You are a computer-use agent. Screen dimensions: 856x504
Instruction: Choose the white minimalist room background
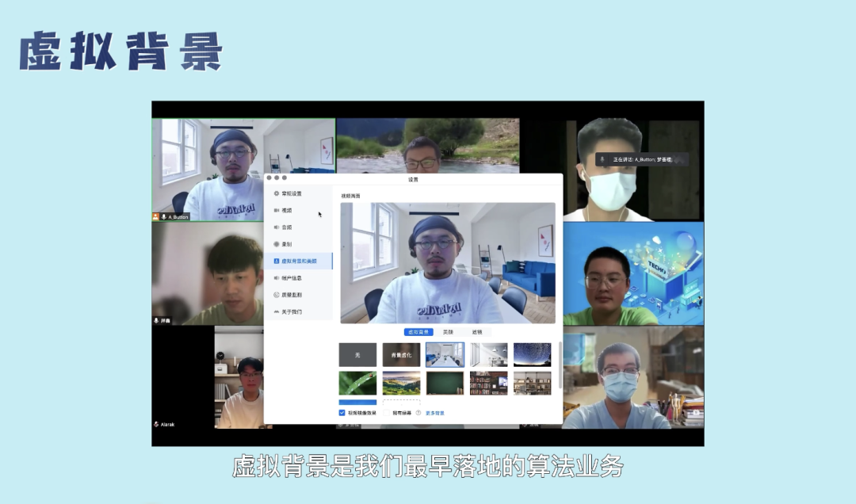[x=488, y=355]
